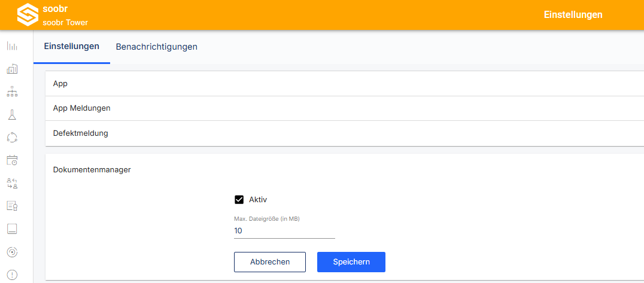Switch to the Benachrichtigungen tab

click(x=156, y=47)
